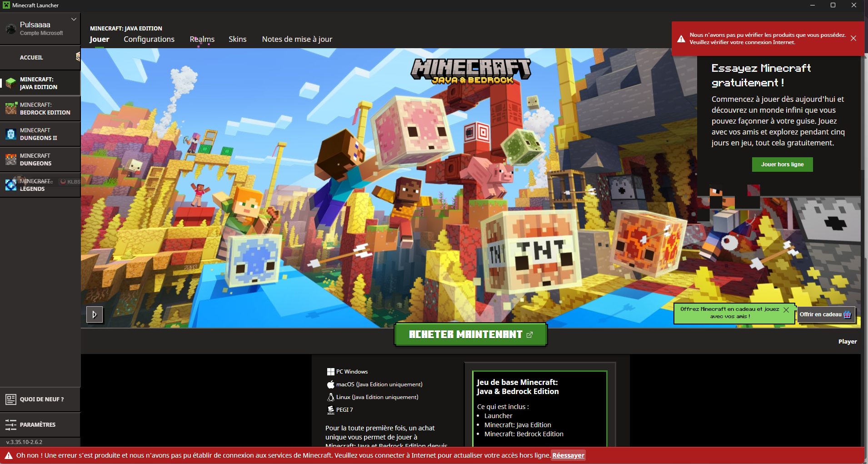Click the warning triangle in the top notification

681,39
